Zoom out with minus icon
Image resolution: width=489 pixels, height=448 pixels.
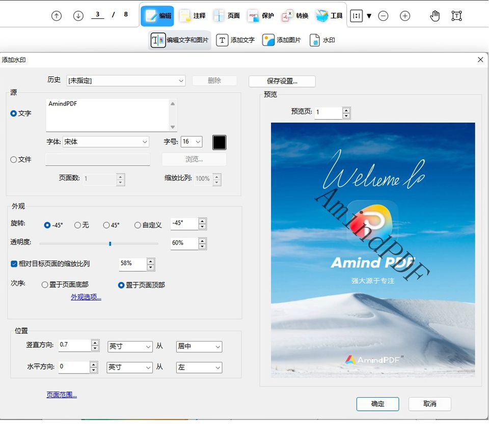click(x=383, y=16)
